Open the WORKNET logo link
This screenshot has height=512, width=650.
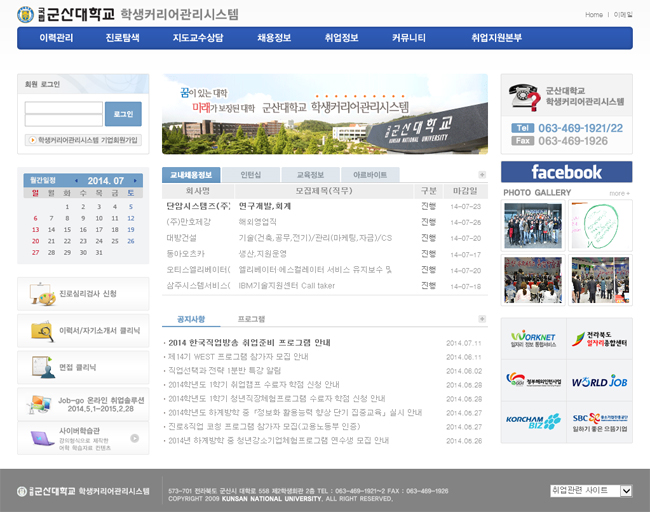point(533,338)
